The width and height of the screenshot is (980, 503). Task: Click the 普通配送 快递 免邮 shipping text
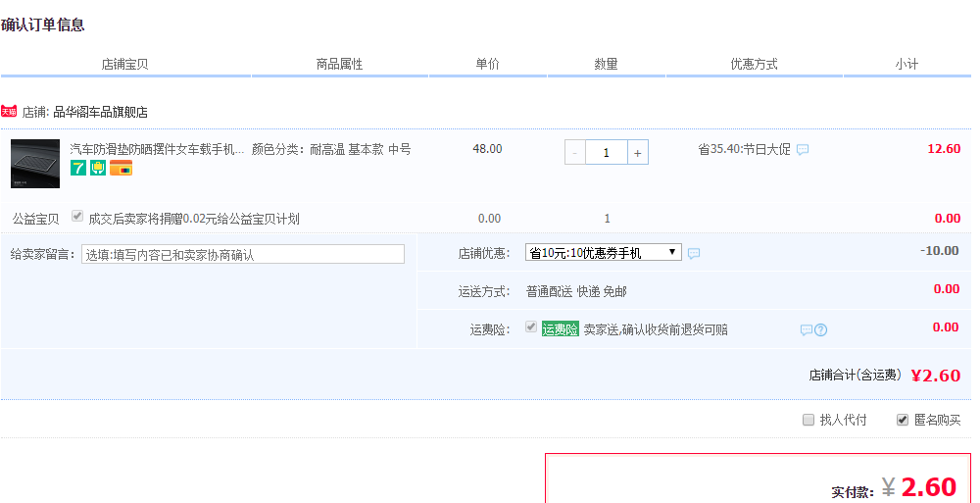[576, 291]
